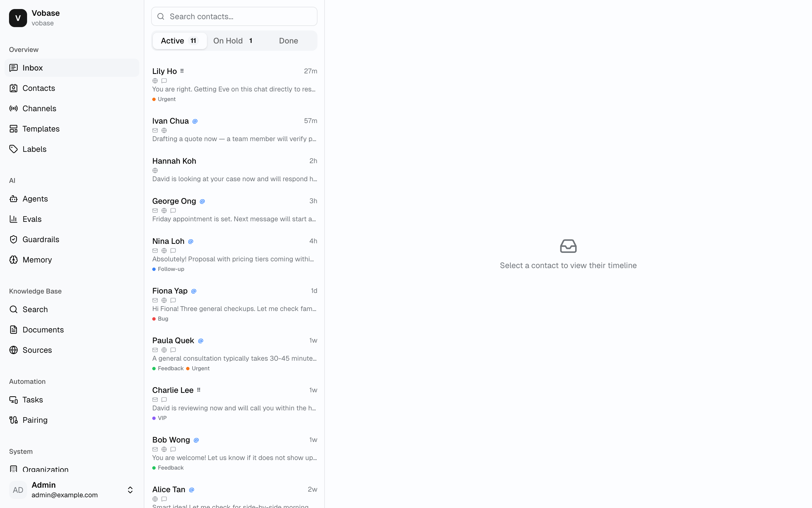Screen dimensions: 812x508
Task: Click the Urgent label on Paula Quek
Action: pos(198,369)
